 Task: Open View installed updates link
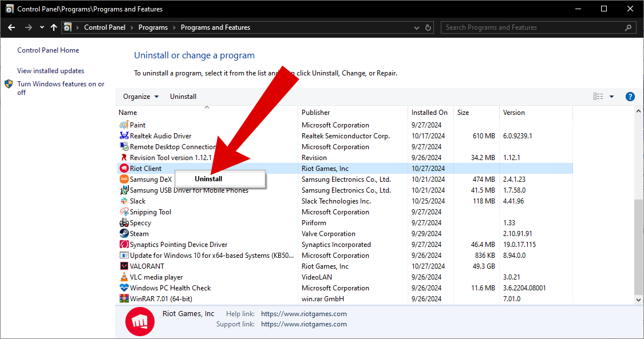pyautogui.click(x=50, y=70)
